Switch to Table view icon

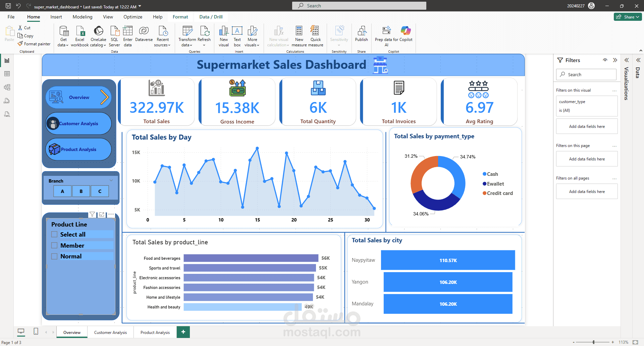click(x=7, y=74)
